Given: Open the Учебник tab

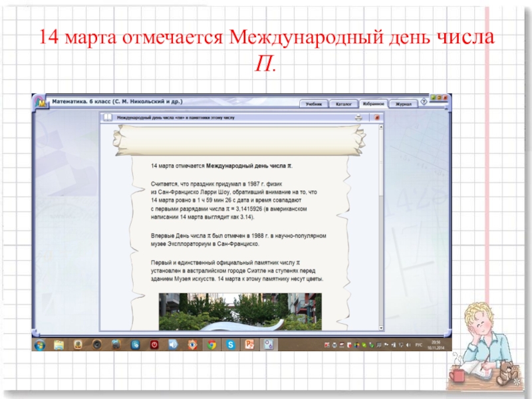Looking at the screenshot, I should 314,104.
